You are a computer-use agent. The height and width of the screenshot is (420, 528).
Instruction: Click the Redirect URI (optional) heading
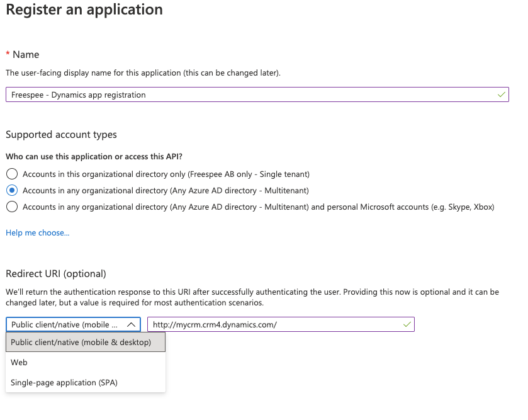coord(56,273)
